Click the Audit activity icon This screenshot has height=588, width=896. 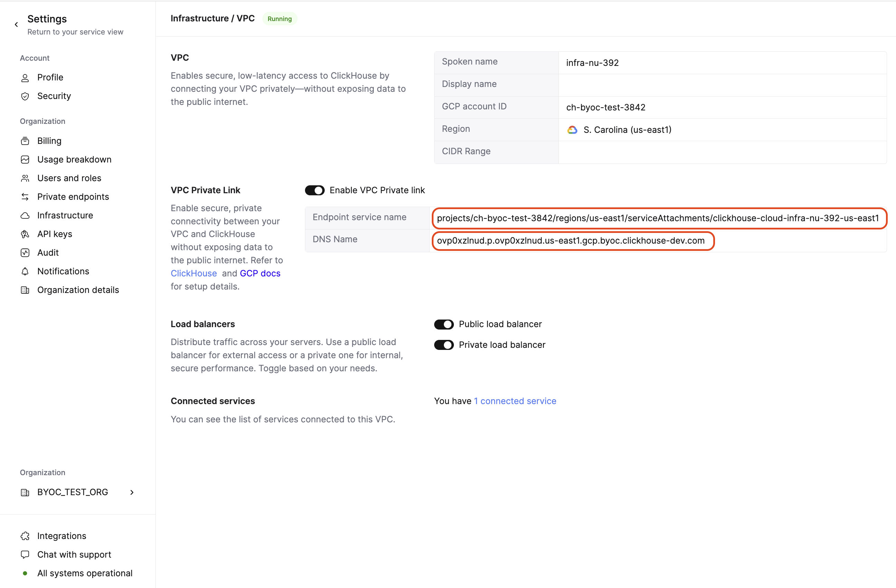(25, 253)
